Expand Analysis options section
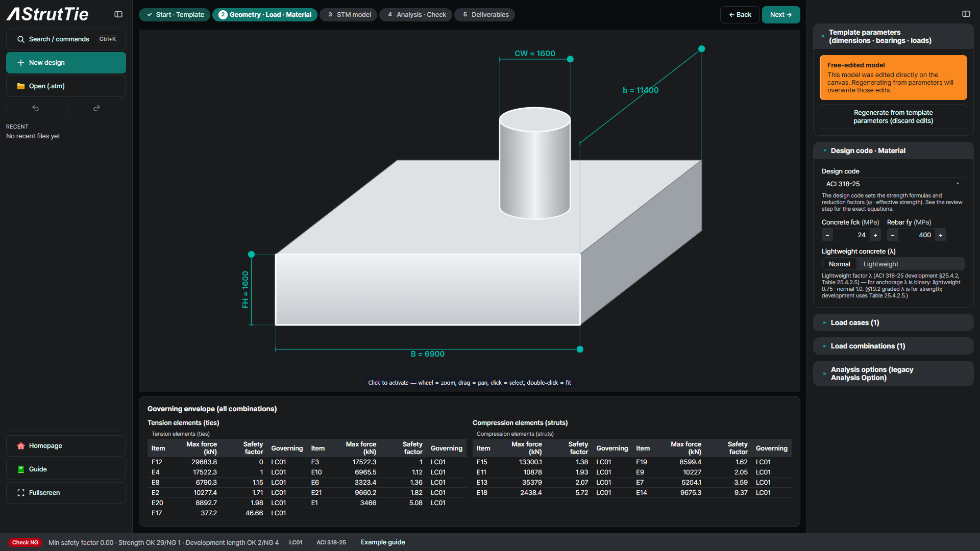Image resolution: width=980 pixels, height=551 pixels. pyautogui.click(x=893, y=373)
